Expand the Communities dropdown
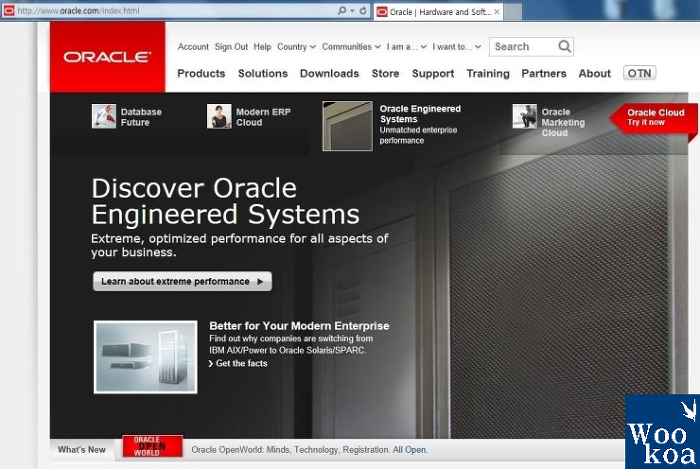The width and height of the screenshot is (700, 469). click(351, 46)
